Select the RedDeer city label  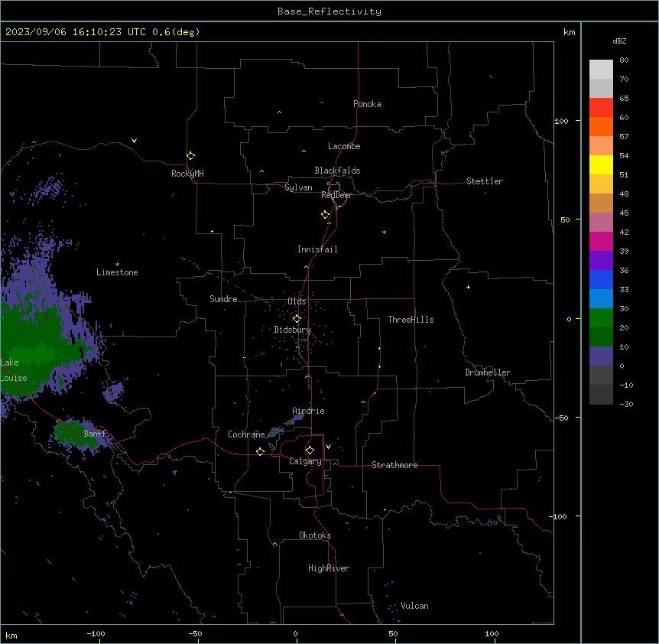(x=336, y=195)
